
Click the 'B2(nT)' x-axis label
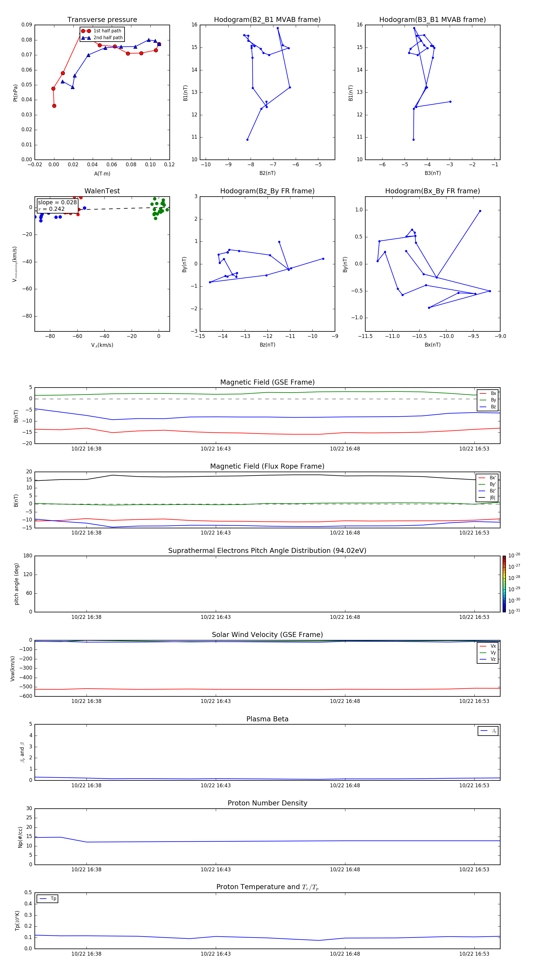[267, 173]
